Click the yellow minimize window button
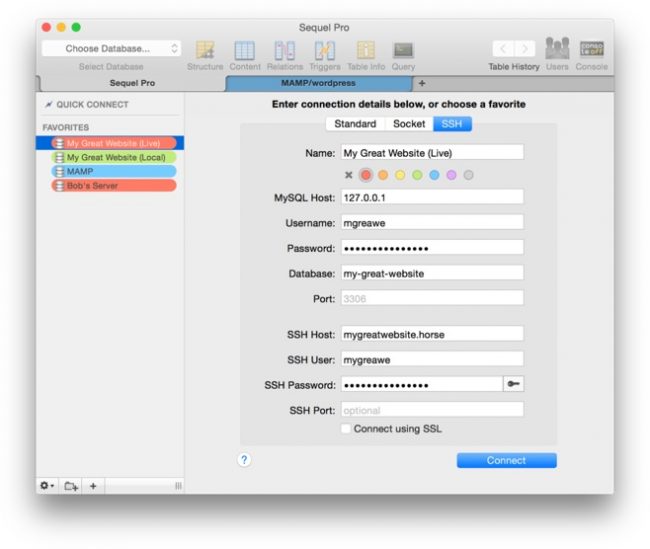 point(61,27)
